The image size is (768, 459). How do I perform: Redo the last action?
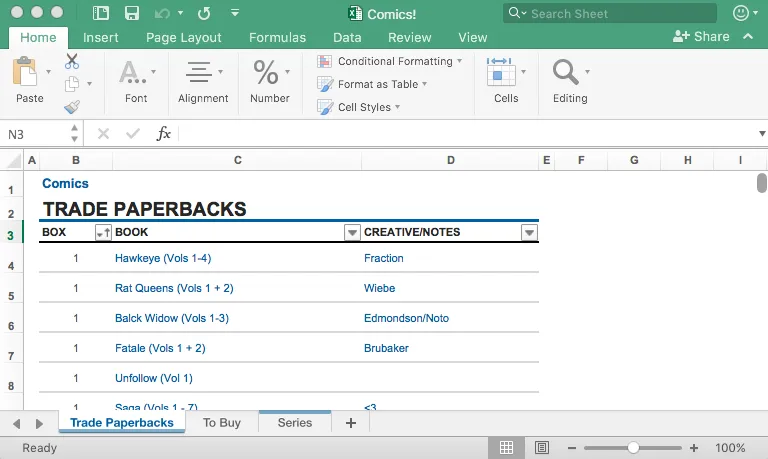click(204, 13)
